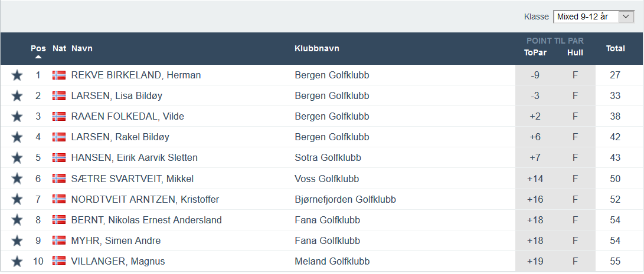The height and width of the screenshot is (274, 644).
Task: Star favorite Herman Rekve Birkeland row
Action: [x=17, y=75]
